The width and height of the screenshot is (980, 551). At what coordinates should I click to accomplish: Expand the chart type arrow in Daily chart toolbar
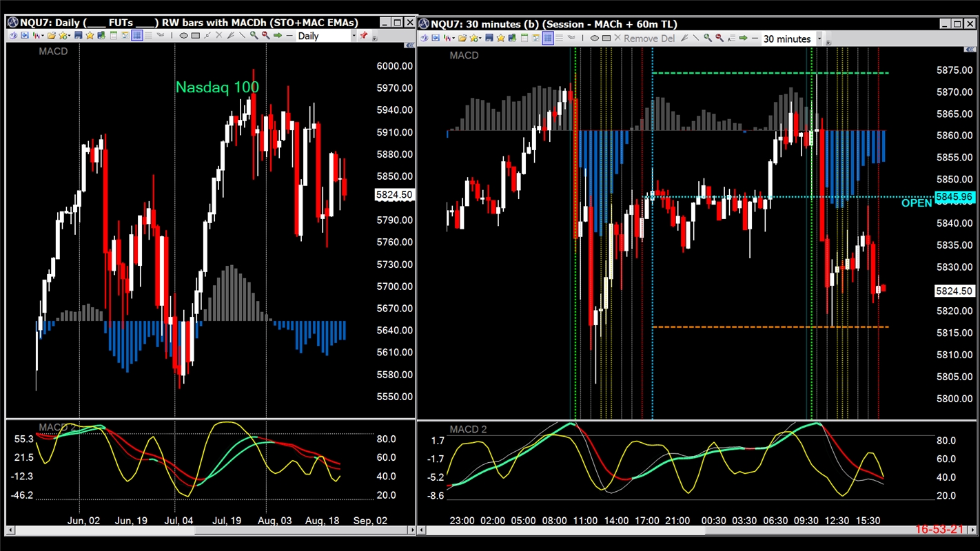point(43,36)
